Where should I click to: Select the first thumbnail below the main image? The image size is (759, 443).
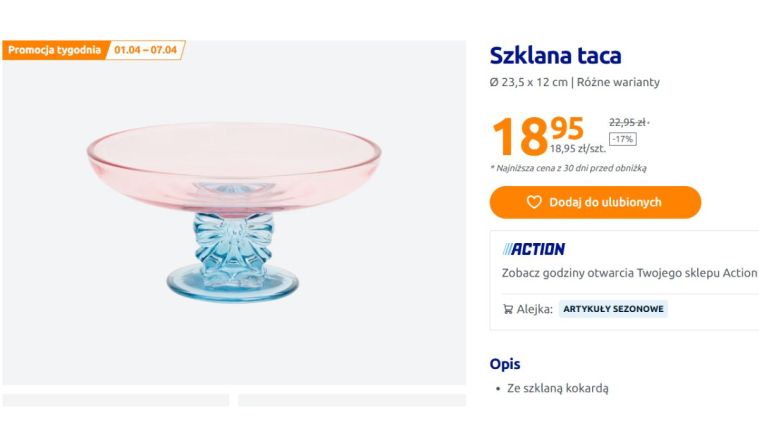[116, 400]
